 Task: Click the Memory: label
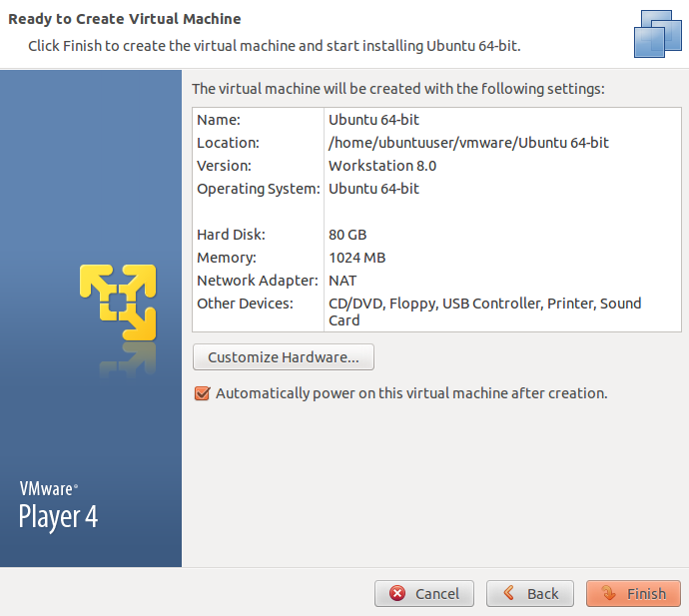click(227, 258)
